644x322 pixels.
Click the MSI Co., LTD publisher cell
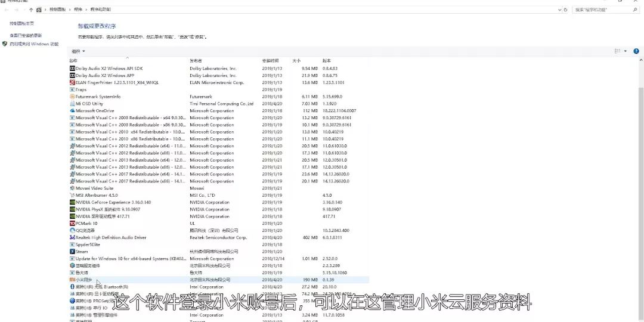pos(202,195)
